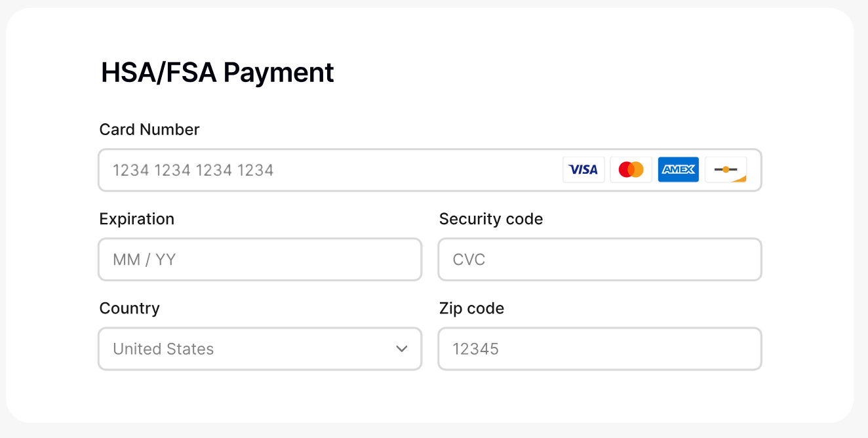
Task: Click the Expiration label
Action: [x=137, y=219]
